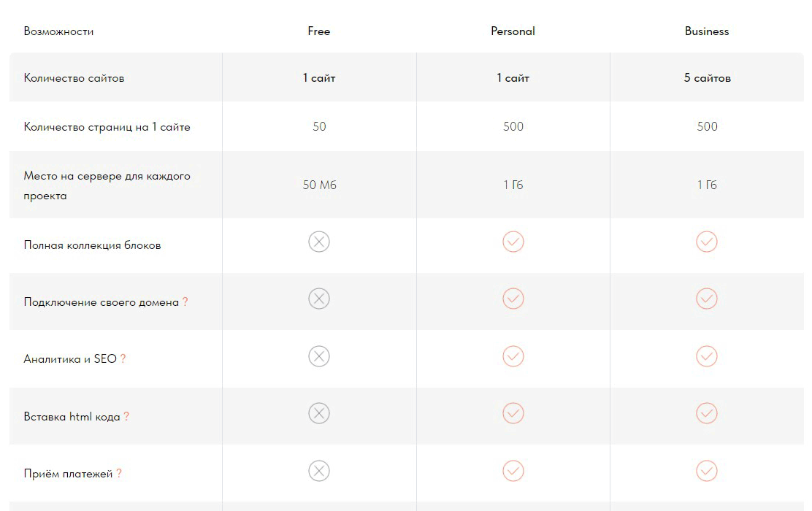Click Free cross icon for Приём платежей
Screen dimensions: 812x511
[319, 471]
